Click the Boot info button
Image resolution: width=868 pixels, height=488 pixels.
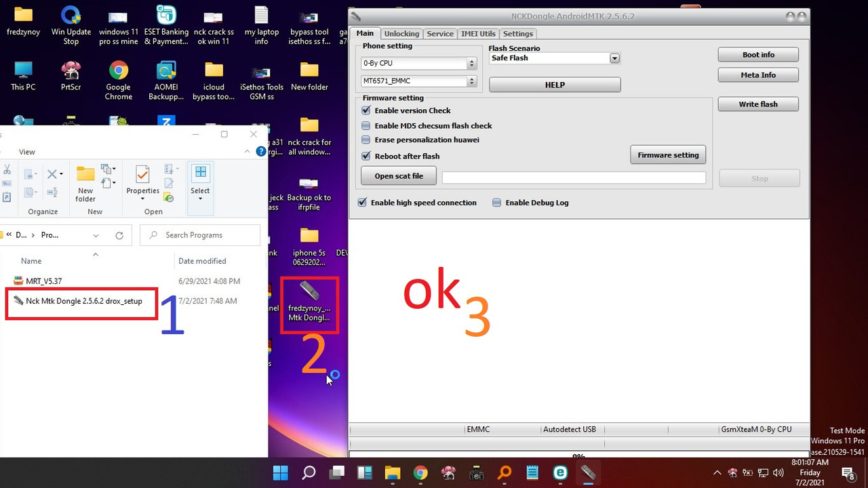click(758, 55)
